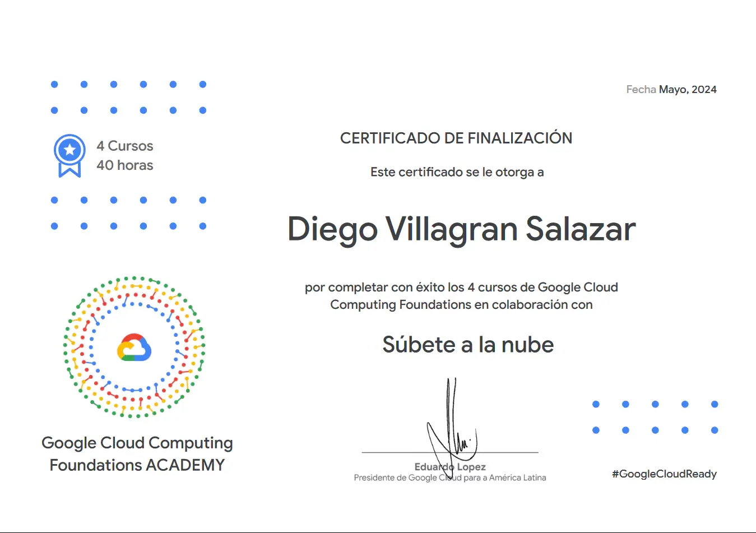Click the blue ribbon award badge icon

(69, 155)
